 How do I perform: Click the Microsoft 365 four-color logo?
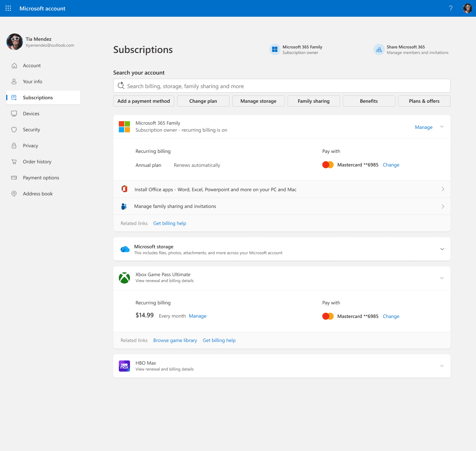click(x=124, y=127)
